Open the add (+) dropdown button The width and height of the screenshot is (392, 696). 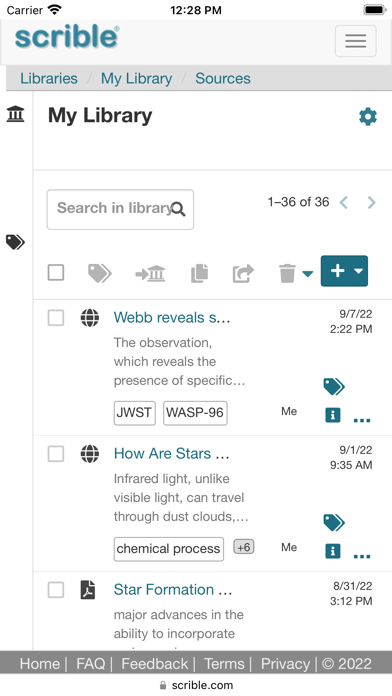click(x=344, y=271)
